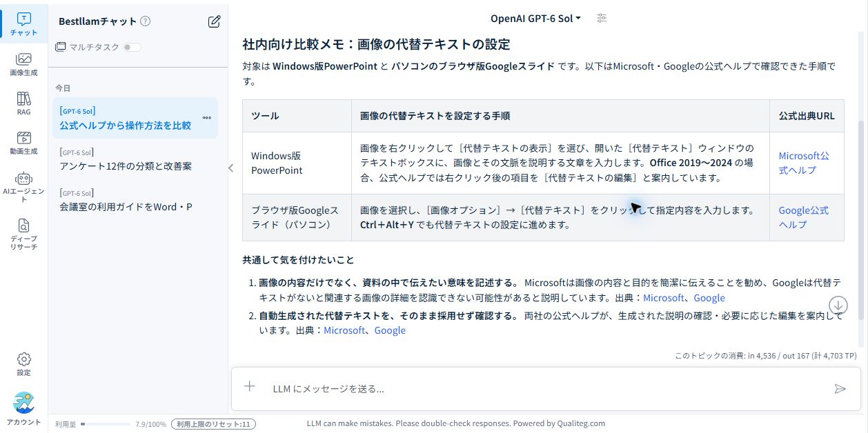
Task: Click the 公式出典URL table header
Action: pos(807,116)
